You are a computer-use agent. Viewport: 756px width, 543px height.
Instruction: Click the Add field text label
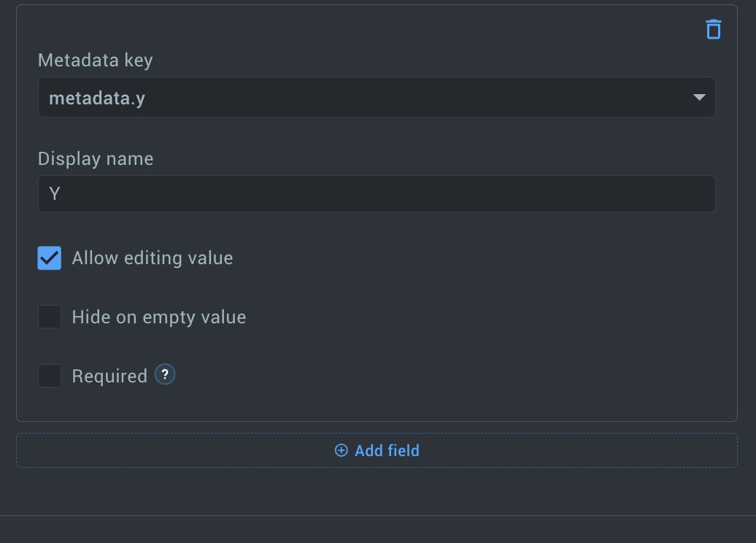[387, 450]
